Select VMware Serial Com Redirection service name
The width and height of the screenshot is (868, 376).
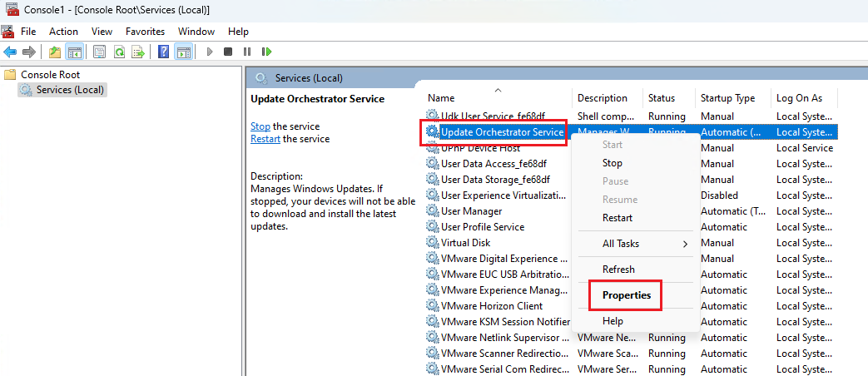coord(505,369)
